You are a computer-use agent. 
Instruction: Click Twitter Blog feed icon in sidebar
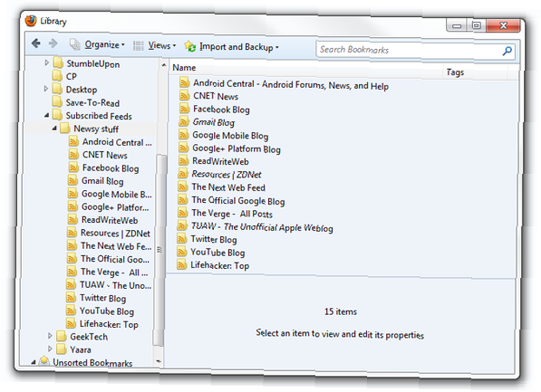[71, 297]
